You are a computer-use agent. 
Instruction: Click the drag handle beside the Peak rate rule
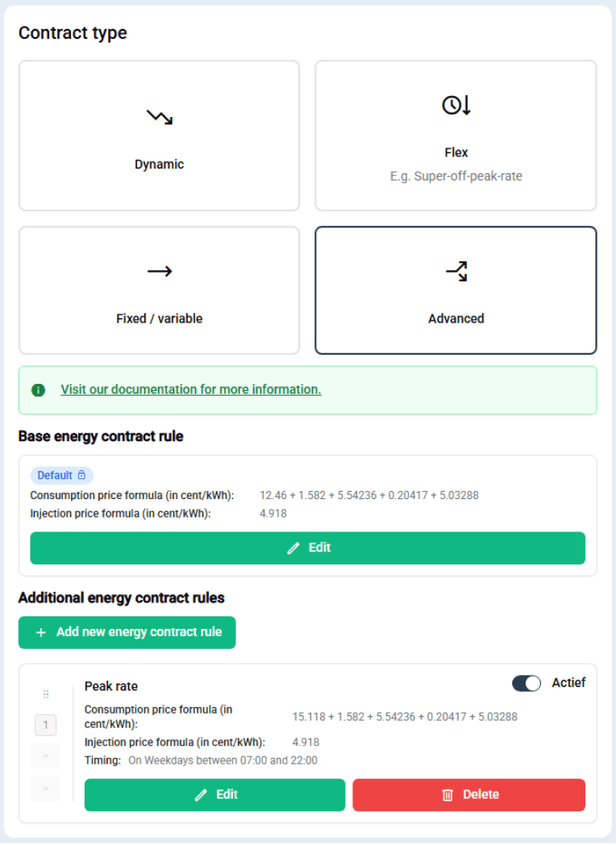click(46, 693)
